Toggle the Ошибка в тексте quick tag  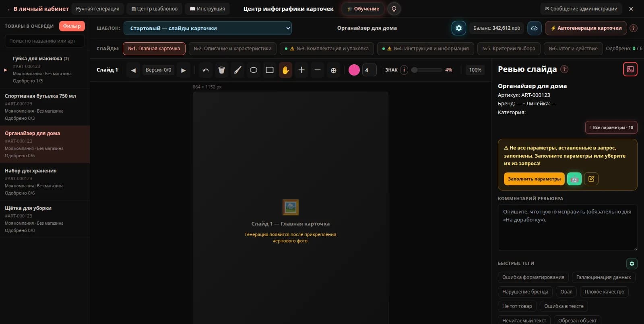(x=564, y=306)
